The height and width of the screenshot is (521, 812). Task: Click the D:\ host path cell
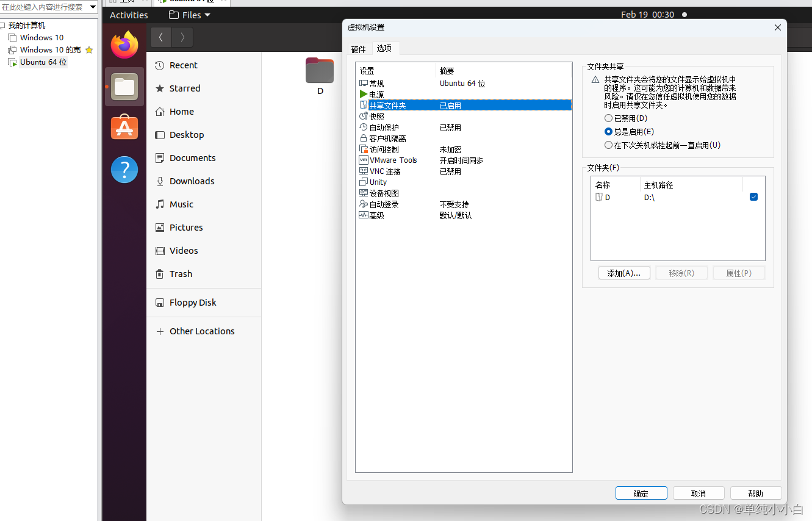pyautogui.click(x=650, y=198)
